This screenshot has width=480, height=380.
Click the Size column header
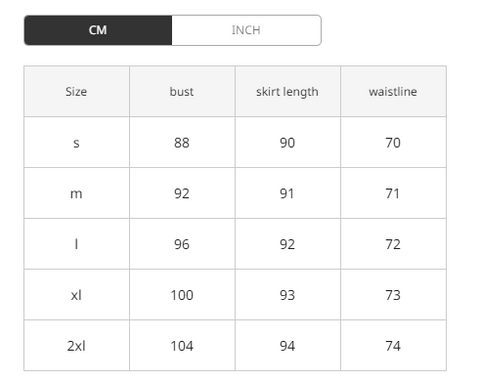(x=76, y=92)
